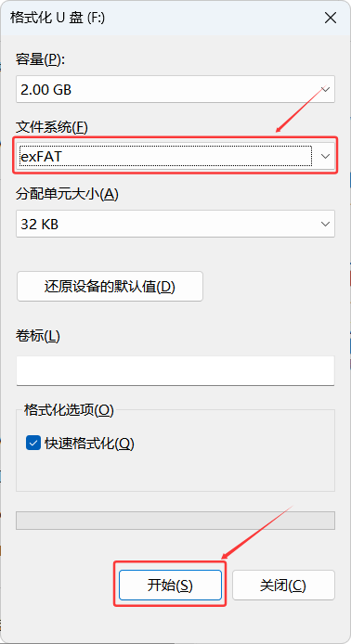The height and width of the screenshot is (644, 351).
Task: Focus the 卷标 volume label text field
Action: click(175, 371)
